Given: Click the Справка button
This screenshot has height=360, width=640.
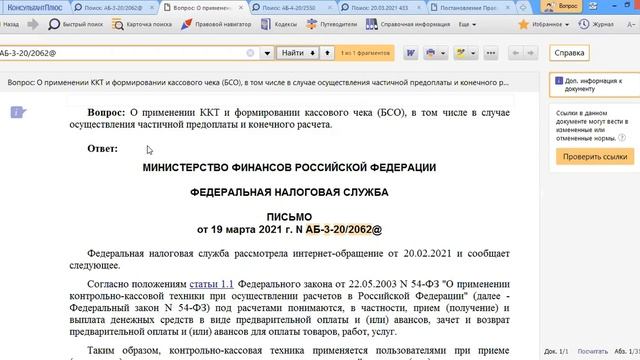Looking at the screenshot, I should click(569, 53).
